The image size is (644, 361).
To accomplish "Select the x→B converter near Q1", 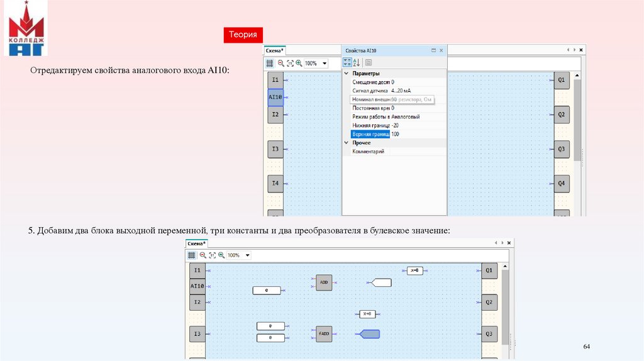I will [415, 270].
